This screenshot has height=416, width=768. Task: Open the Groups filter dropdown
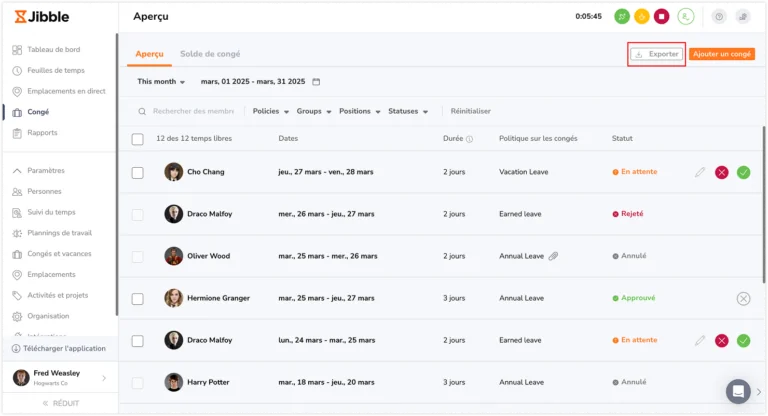coord(313,111)
